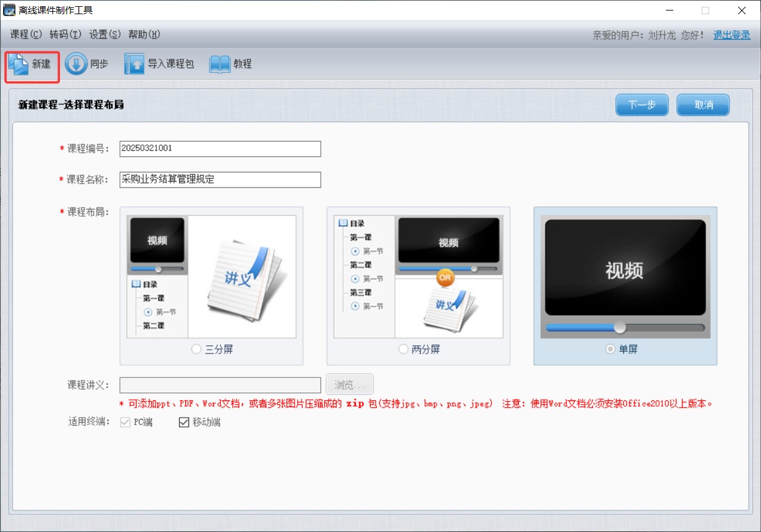
Task: Open the Help (帮助) menu
Action: pos(144,35)
